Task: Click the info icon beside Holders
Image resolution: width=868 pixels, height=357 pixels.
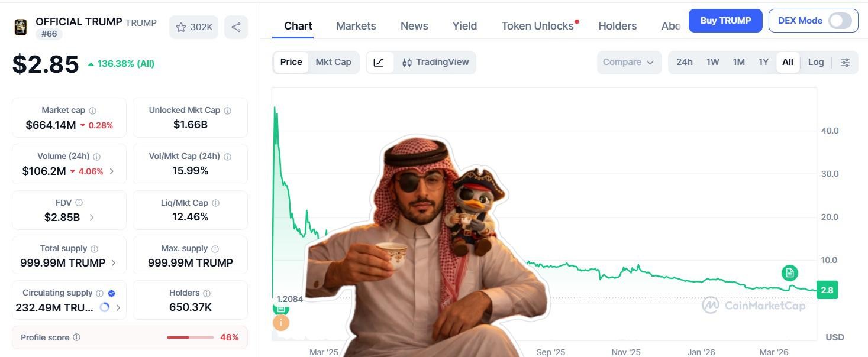Action: pos(206,293)
